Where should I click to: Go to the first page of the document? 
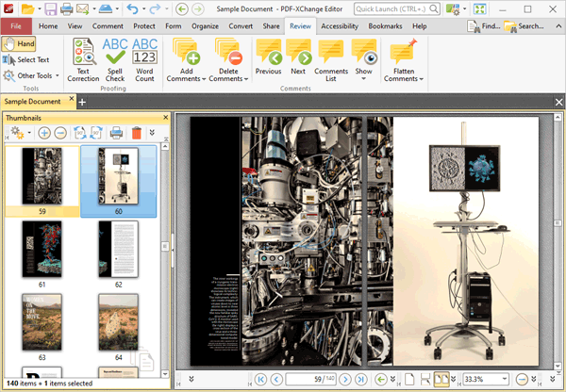(x=261, y=379)
